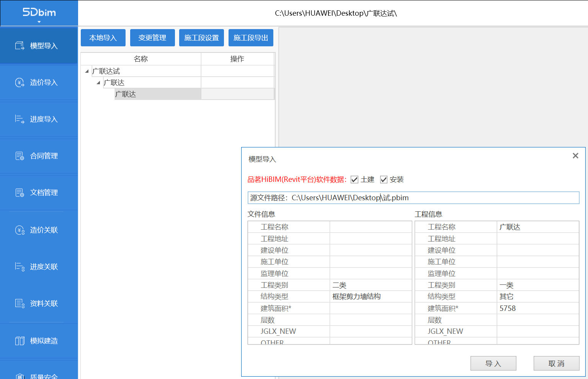Click the 模型导入 sidebar icon

coord(20,46)
